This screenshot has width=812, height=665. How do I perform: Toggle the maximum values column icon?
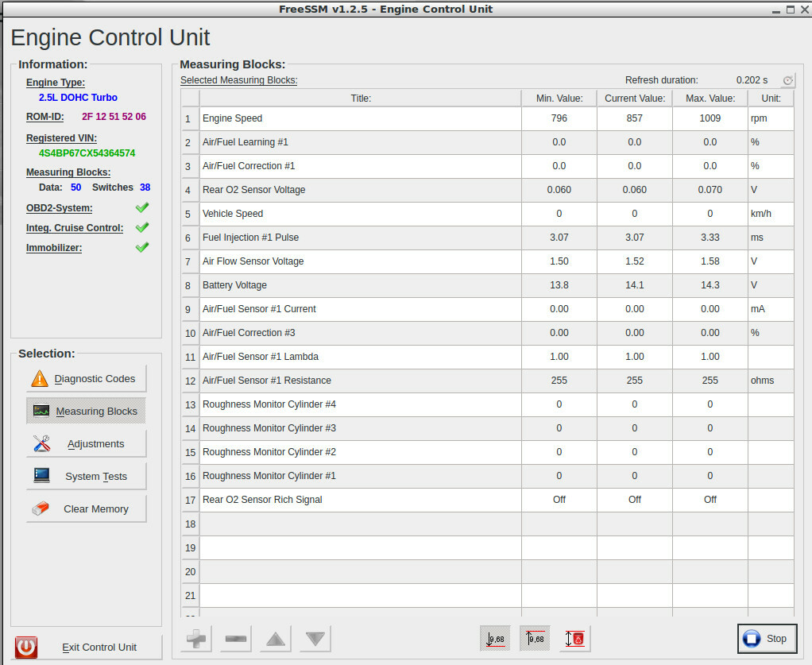[535, 639]
